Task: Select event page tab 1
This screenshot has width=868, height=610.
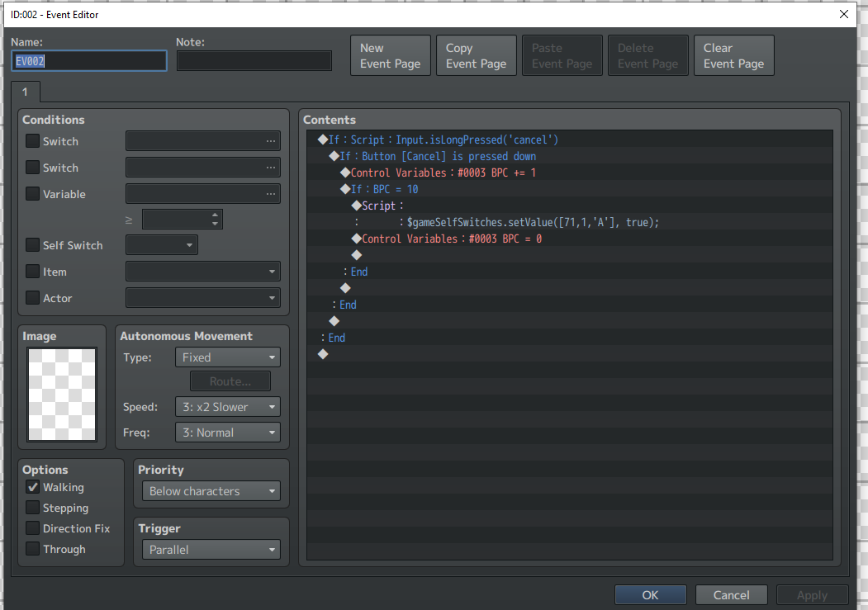Action: click(25, 92)
